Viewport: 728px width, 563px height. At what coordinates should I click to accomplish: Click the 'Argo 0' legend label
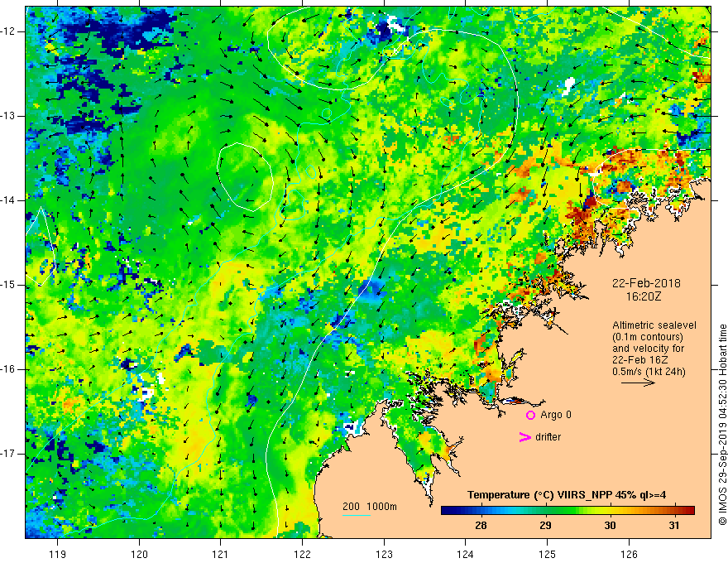pos(556,415)
